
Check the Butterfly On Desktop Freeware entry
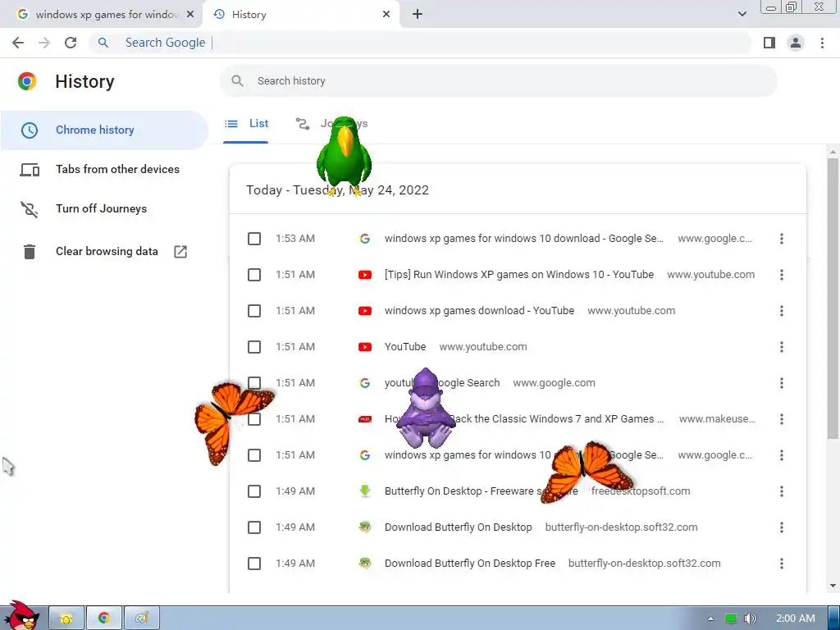pos(254,491)
